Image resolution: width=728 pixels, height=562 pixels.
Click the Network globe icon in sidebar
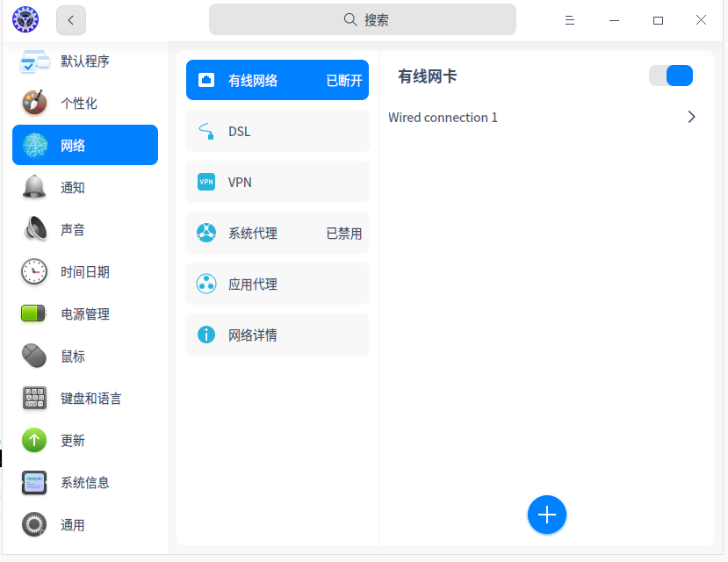(35, 145)
